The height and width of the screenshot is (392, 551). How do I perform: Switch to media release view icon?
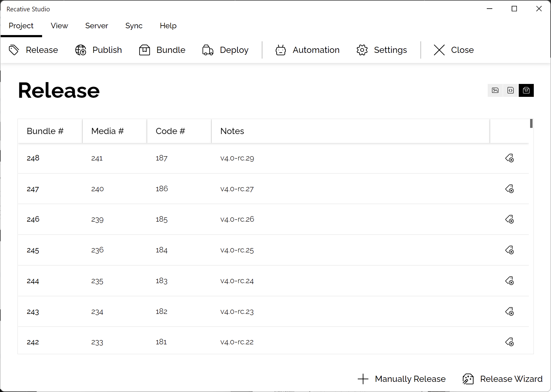(x=495, y=90)
